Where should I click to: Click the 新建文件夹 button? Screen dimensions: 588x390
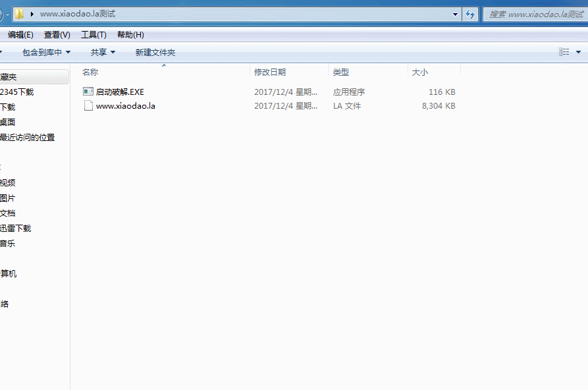(x=155, y=52)
